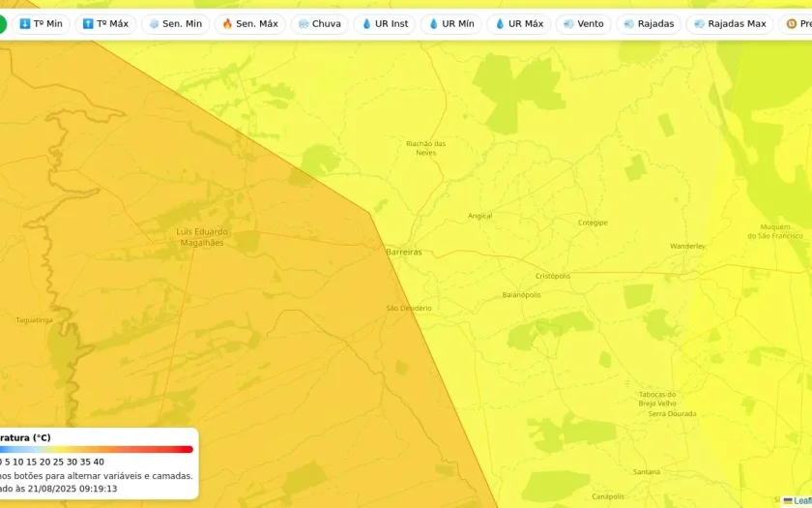Select the São Desidério label
Viewport: 812px width, 508px height.
point(409,308)
